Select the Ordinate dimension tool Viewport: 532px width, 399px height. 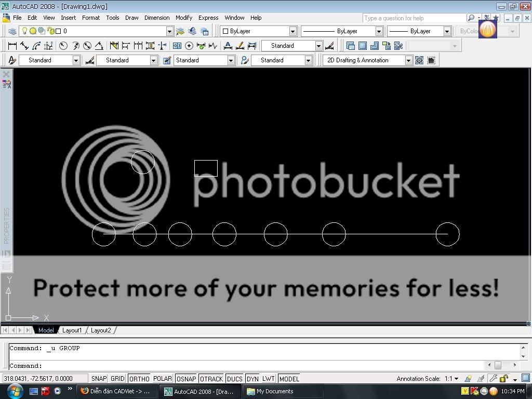pyautogui.click(x=48, y=46)
